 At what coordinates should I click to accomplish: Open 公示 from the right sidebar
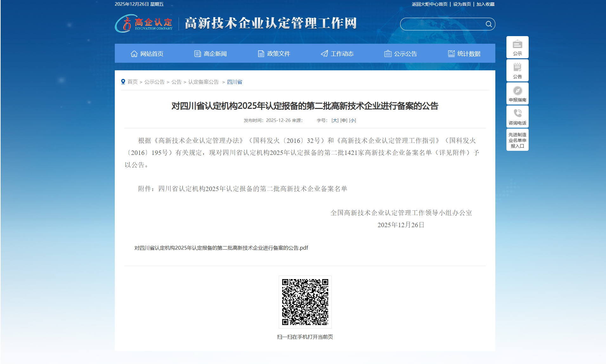[x=517, y=47]
